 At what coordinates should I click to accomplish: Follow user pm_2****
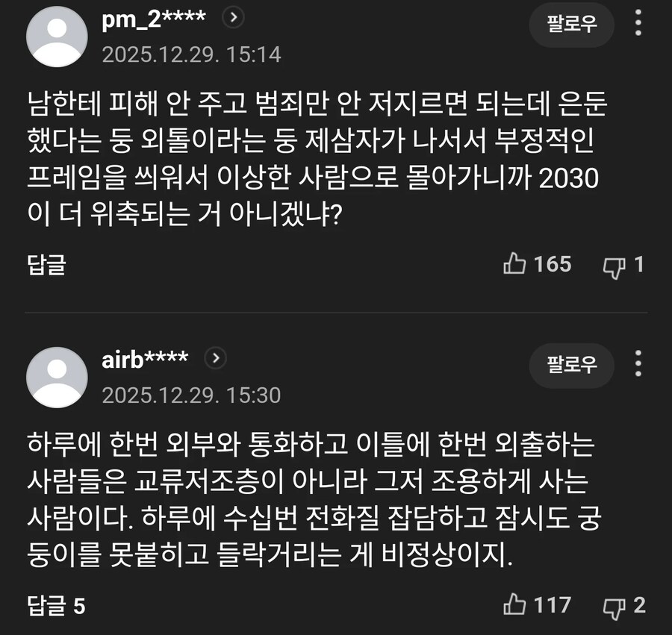tap(571, 25)
